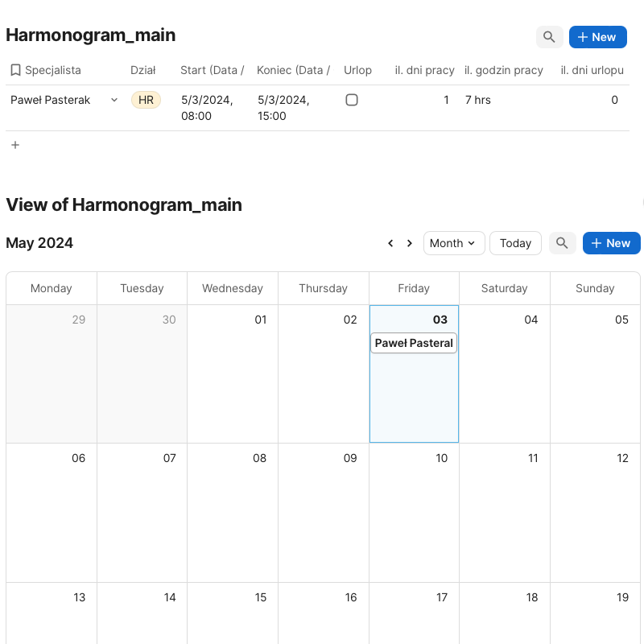Viewport: 644px width, 644px height.
Task: Click the HR department tag
Action: click(x=146, y=100)
